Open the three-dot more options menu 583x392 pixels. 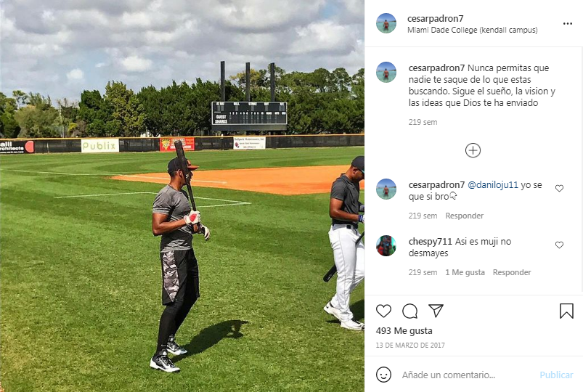(567, 23)
